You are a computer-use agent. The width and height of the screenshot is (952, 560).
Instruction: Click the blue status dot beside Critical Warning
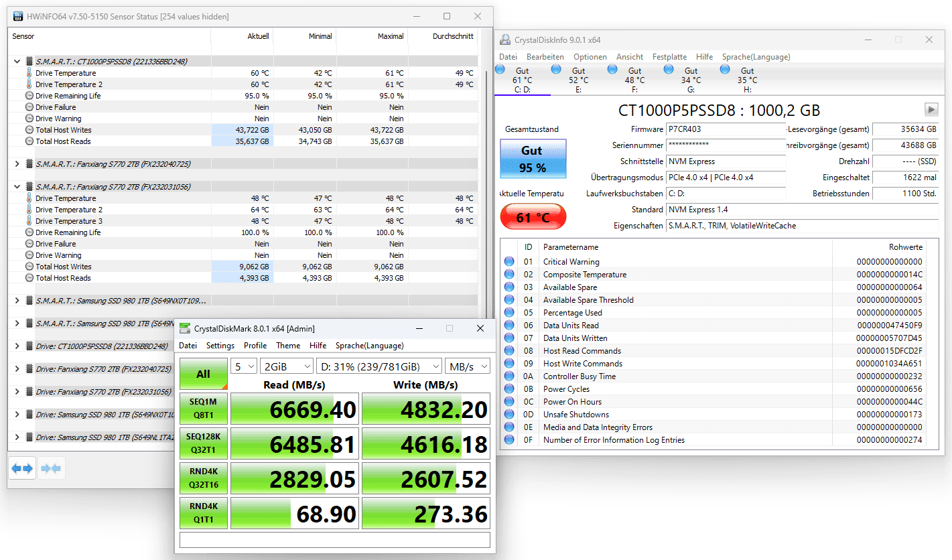click(510, 262)
